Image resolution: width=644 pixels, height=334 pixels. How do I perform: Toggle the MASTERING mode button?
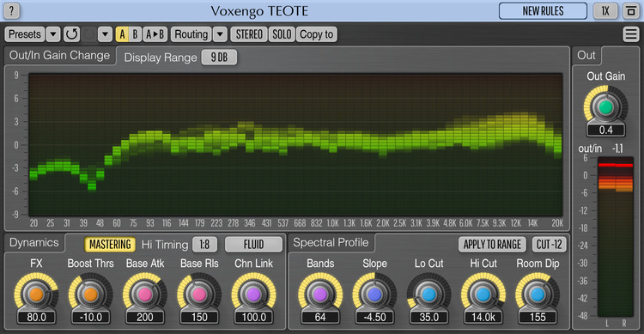110,245
